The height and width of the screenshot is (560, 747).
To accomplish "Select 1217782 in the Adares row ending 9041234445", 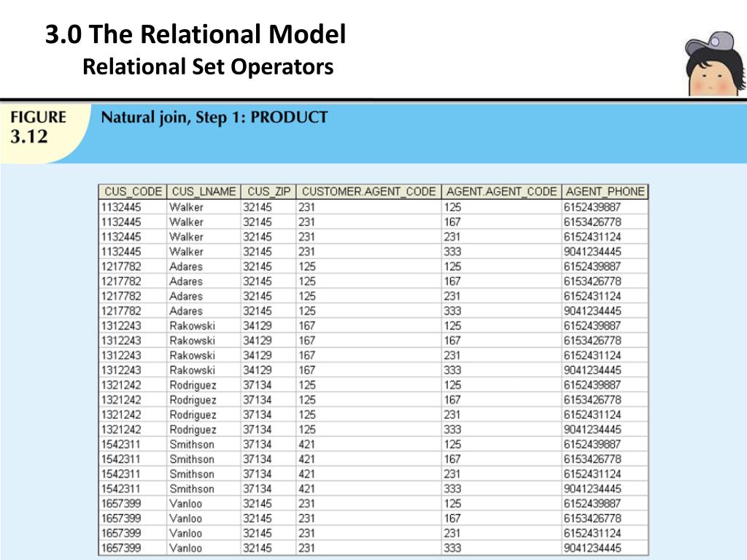I will [x=121, y=311].
